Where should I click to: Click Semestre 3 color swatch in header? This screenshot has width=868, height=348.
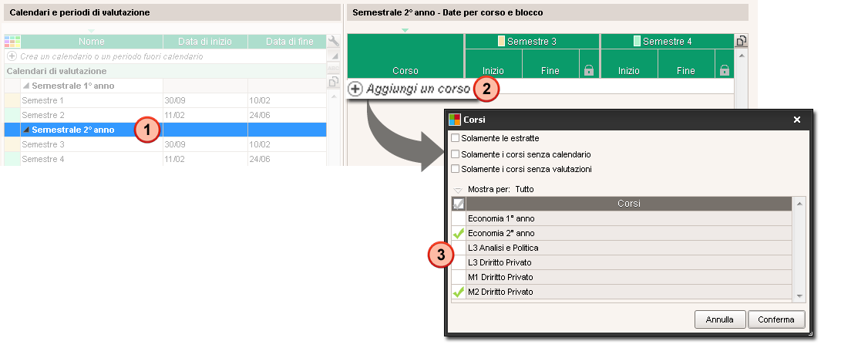tap(502, 41)
